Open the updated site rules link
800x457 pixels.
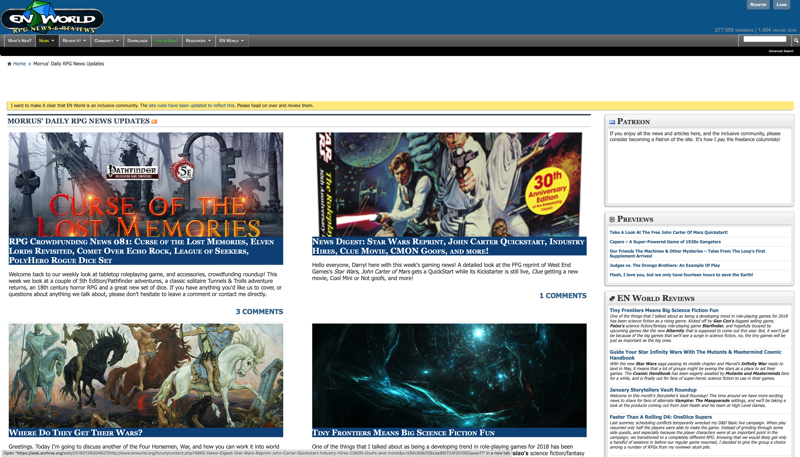191,106
